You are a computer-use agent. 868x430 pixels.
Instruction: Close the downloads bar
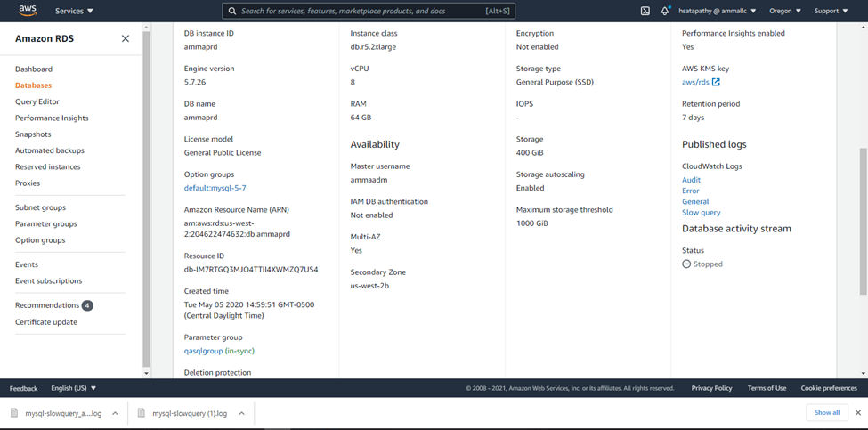point(857,412)
